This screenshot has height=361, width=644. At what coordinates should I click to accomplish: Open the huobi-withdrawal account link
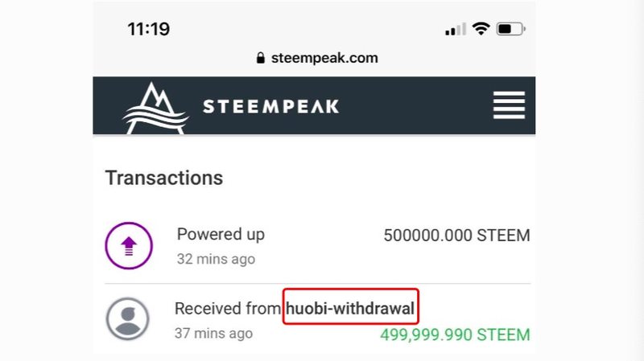click(350, 308)
